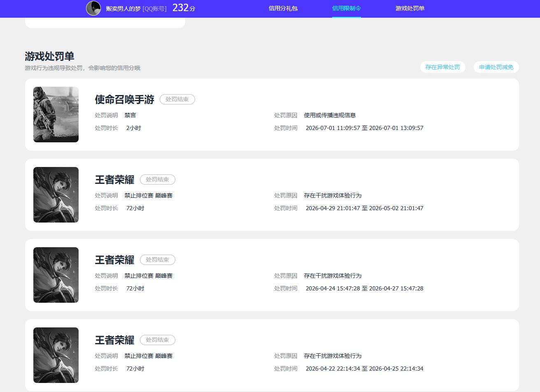This screenshot has width=540, height=392.
Task: Click the username 贩卖男人的梦
Action: (x=123, y=9)
